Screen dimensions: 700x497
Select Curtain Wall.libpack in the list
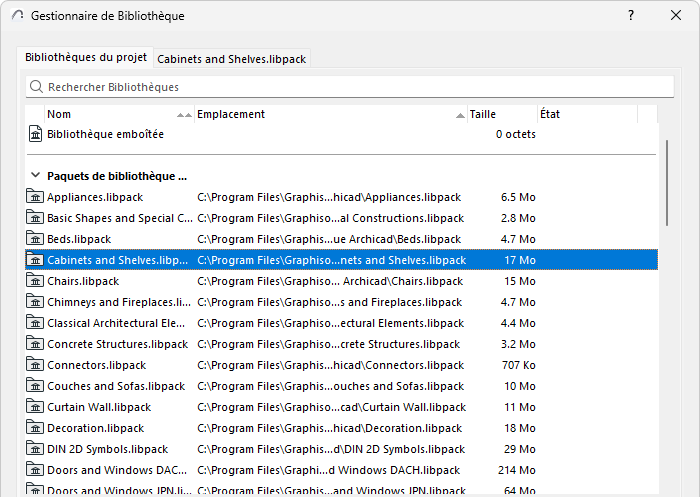pyautogui.click(x=99, y=407)
